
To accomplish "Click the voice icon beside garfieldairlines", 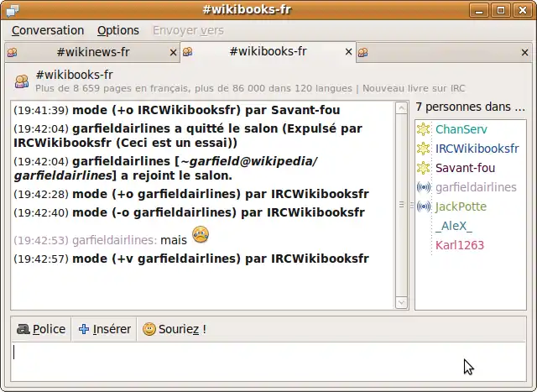I will (424, 187).
